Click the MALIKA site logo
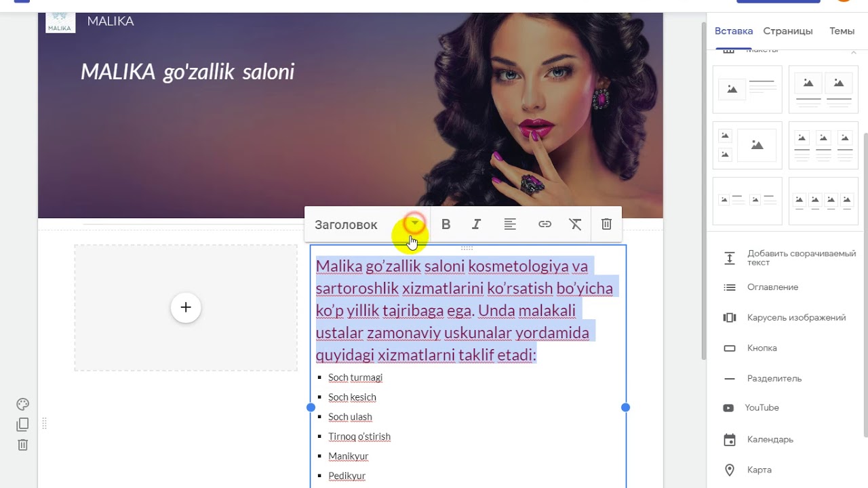868x488 pixels. click(x=60, y=22)
